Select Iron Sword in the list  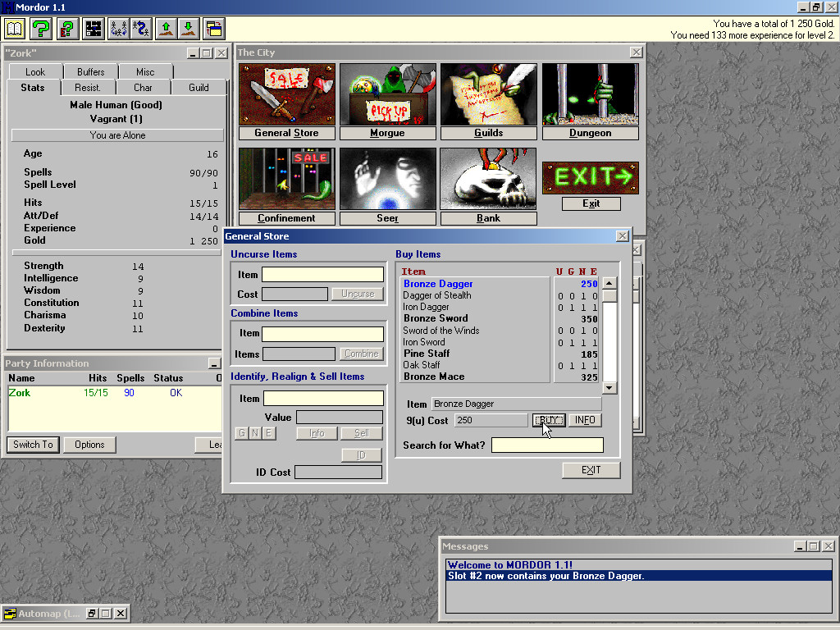click(x=475, y=342)
